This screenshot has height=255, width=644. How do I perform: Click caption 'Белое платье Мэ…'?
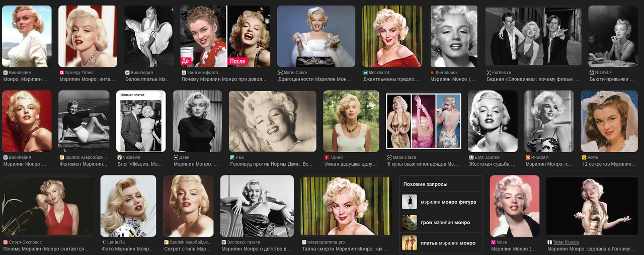click(x=148, y=79)
